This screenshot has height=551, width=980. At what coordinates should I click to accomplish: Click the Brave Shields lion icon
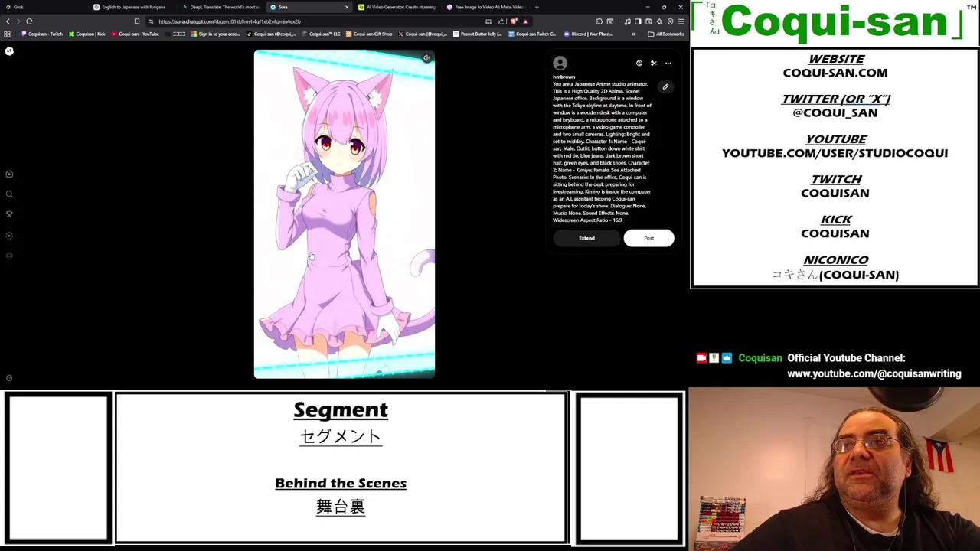coord(514,21)
